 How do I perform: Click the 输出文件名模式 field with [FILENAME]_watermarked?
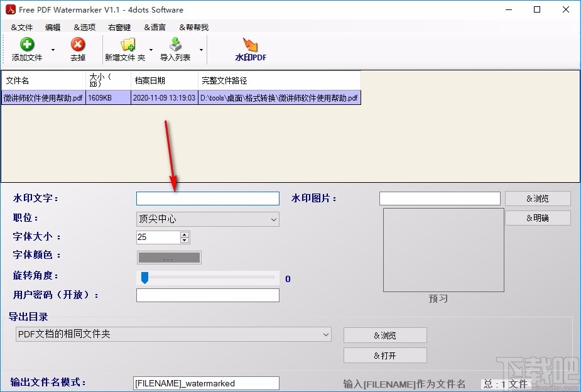pyautogui.click(x=206, y=383)
